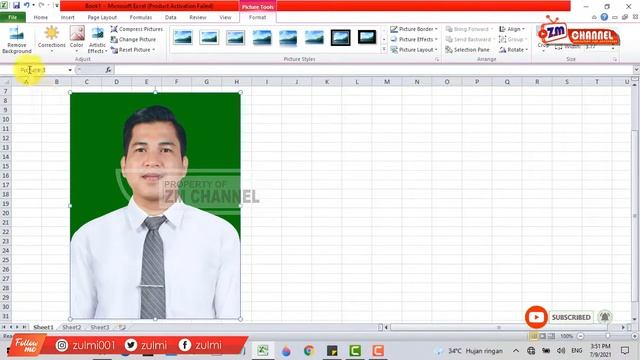Open the volume control in system tray
Viewport: 640px width, 360px height.
pos(561,351)
